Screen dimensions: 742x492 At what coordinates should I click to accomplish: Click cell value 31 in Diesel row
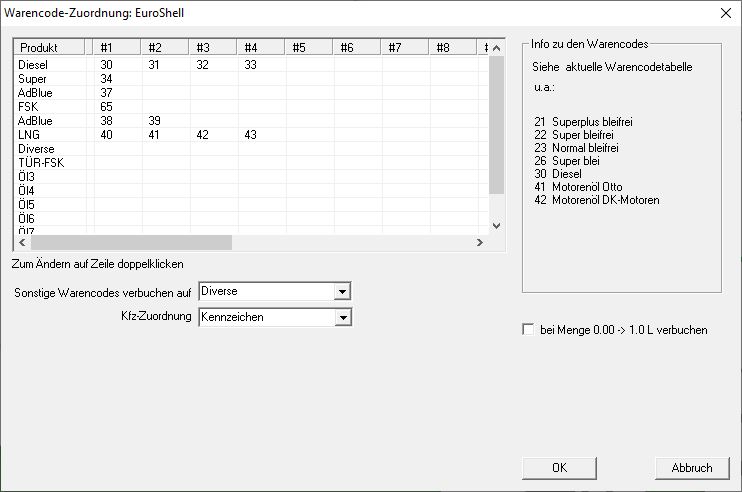pos(154,65)
